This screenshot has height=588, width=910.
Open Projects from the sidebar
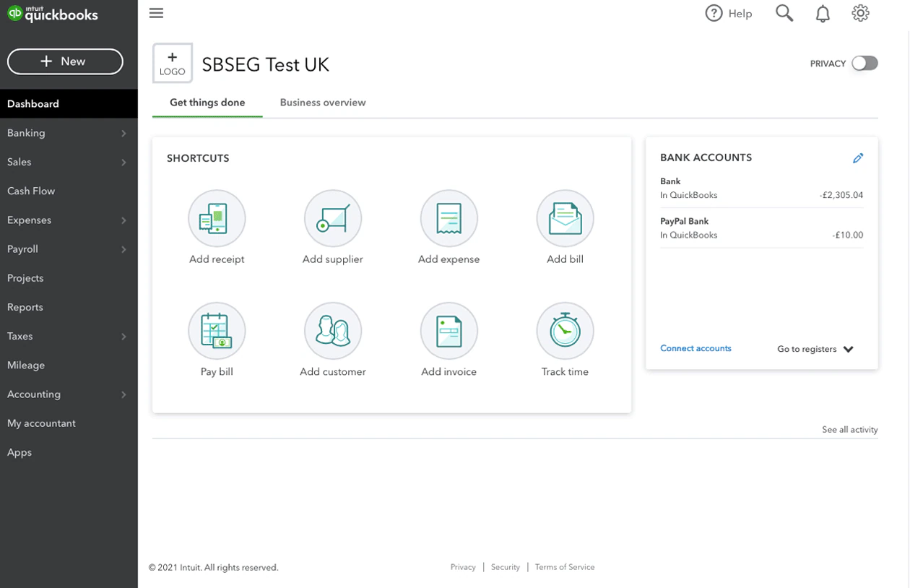click(69, 278)
